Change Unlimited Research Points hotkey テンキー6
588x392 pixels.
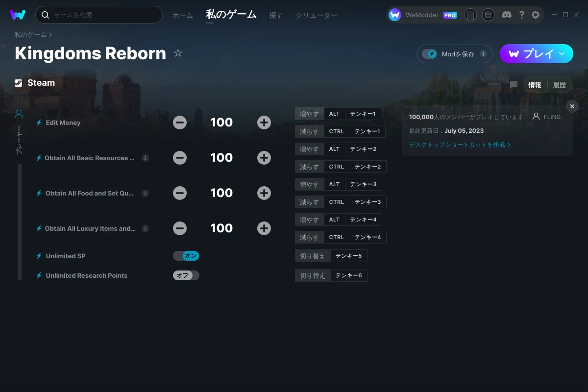coord(331,275)
